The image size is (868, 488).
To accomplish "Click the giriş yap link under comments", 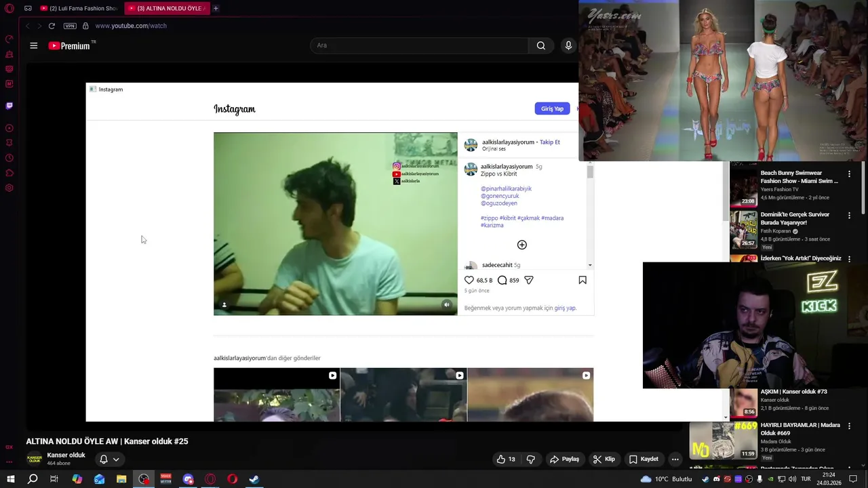I will [565, 308].
